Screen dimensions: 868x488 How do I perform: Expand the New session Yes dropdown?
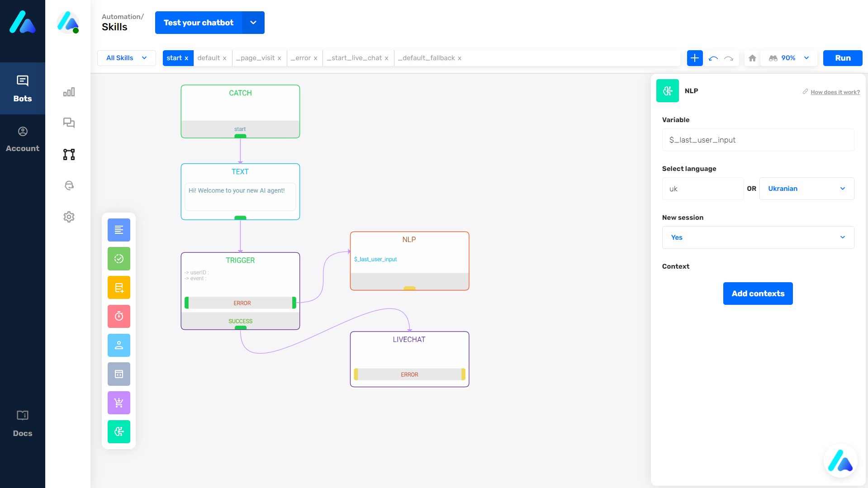(x=758, y=237)
